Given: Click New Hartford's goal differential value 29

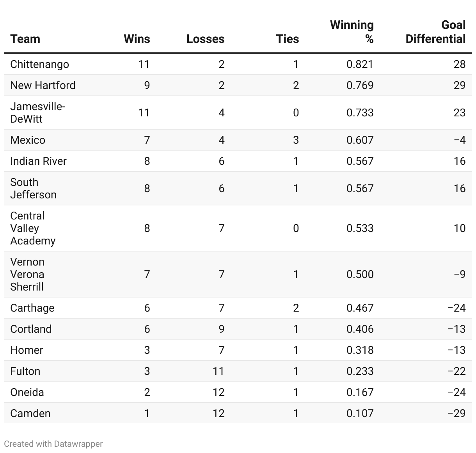Looking at the screenshot, I should [459, 86].
